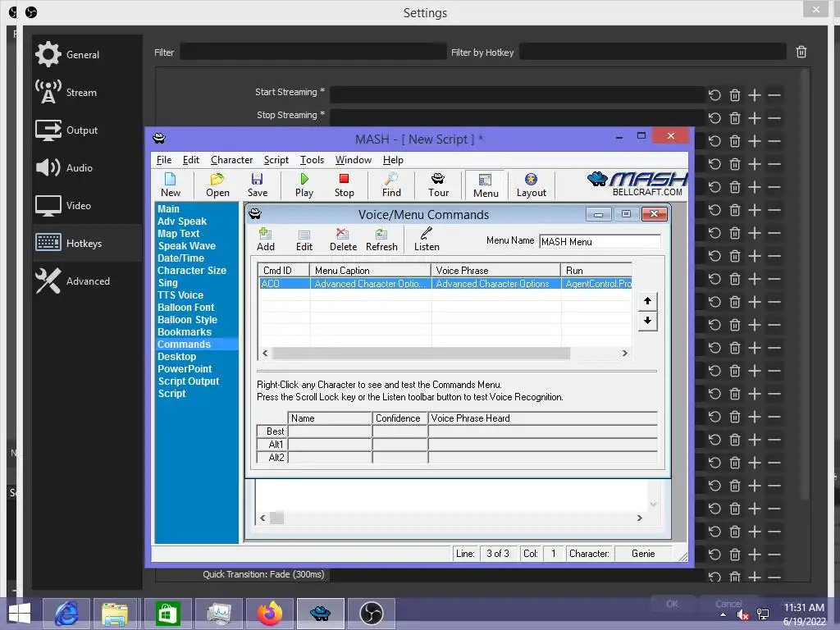This screenshot has width=840, height=630.
Task: Click the New script toolbar icon
Action: (171, 185)
